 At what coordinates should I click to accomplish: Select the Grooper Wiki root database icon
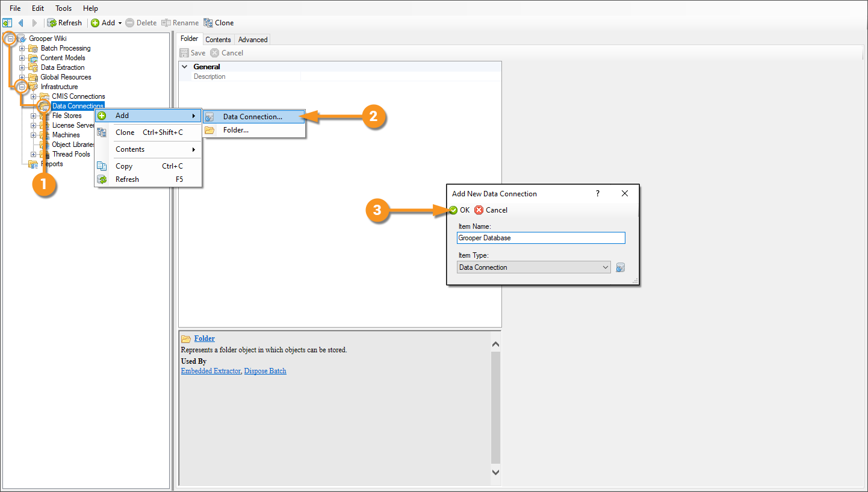[x=22, y=39]
